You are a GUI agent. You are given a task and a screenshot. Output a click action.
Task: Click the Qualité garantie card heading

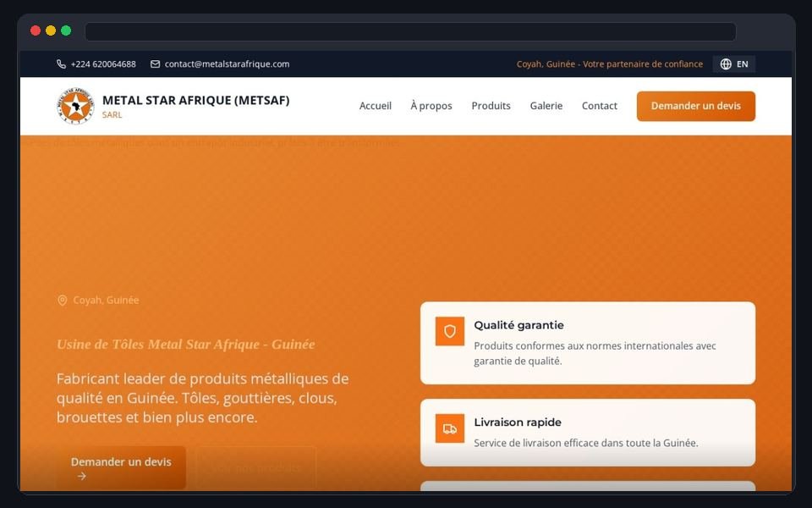pyautogui.click(x=518, y=325)
